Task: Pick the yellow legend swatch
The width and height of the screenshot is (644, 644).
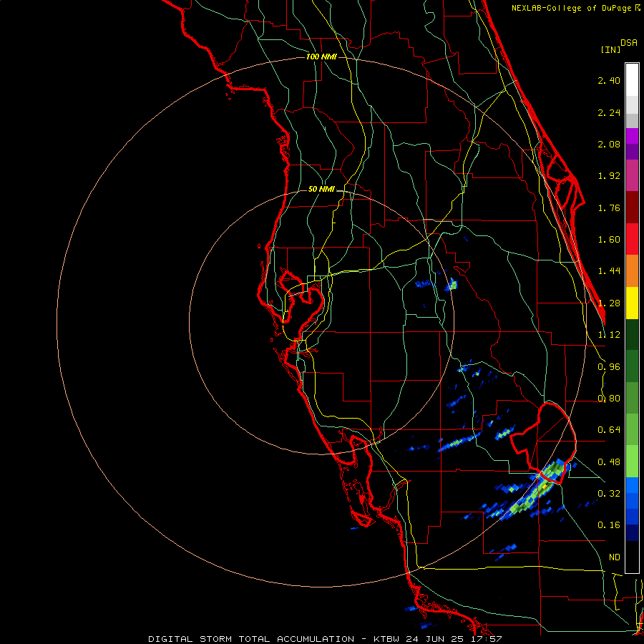Action: (632, 303)
